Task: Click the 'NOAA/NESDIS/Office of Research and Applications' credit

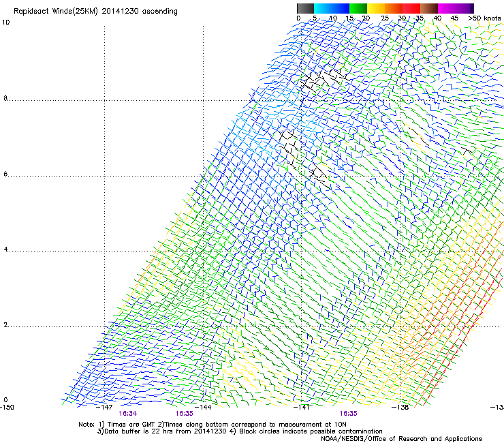Action: click(401, 439)
